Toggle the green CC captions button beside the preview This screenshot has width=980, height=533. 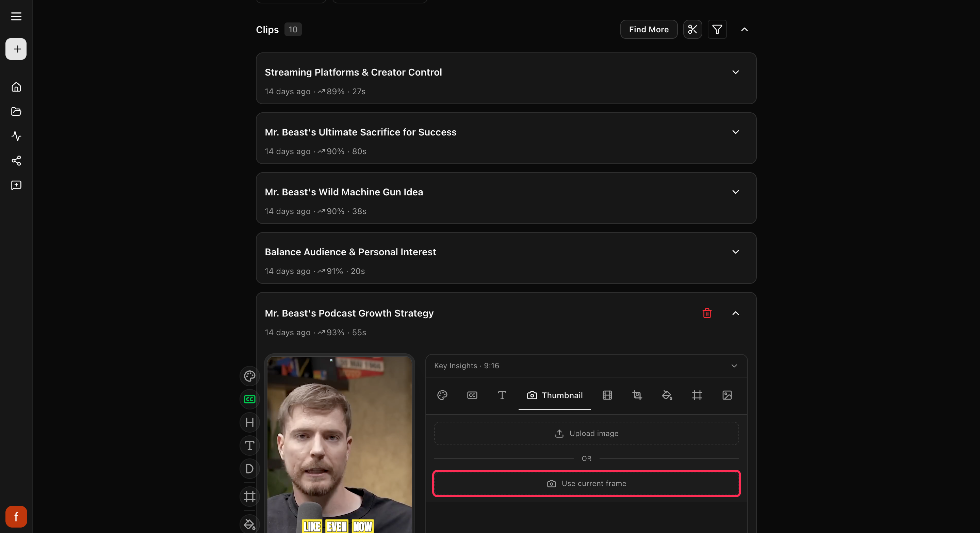(x=249, y=399)
